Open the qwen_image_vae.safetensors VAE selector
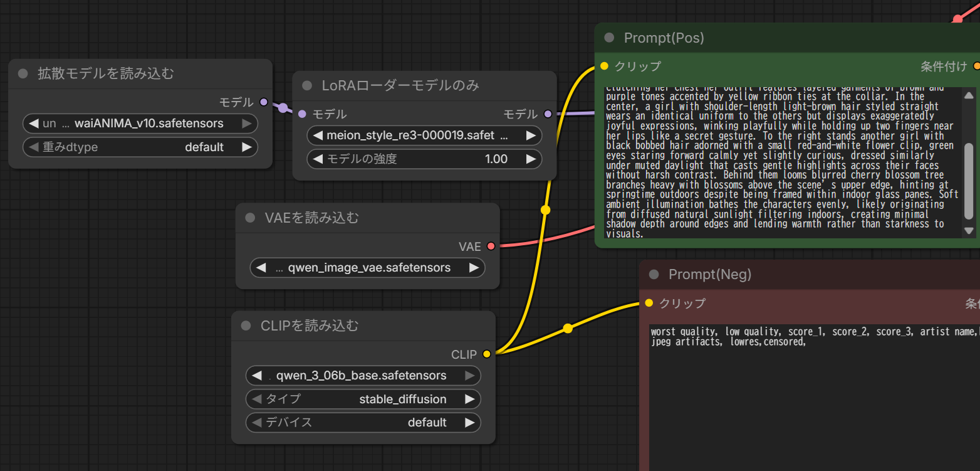 tap(367, 268)
